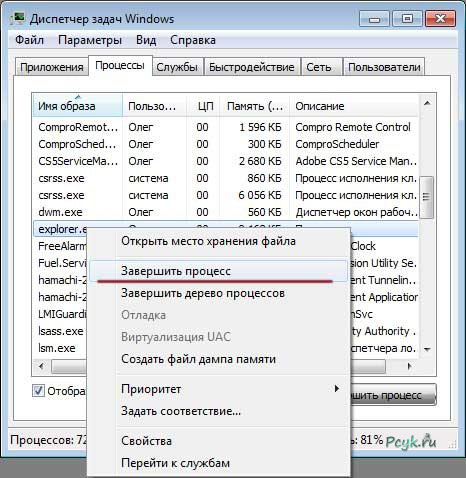Click the 81% status bar value
The width and height of the screenshot is (466, 478).
[371, 440]
